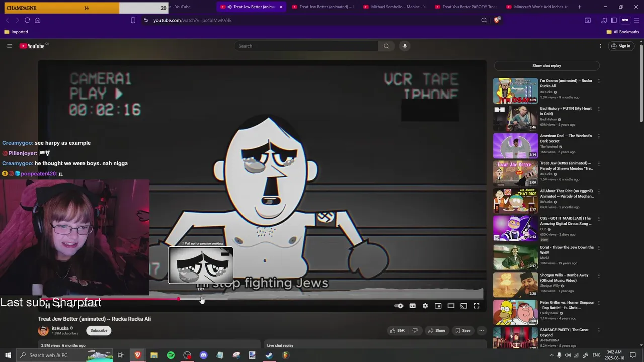The height and width of the screenshot is (362, 644).
Task: Open All About That Rice video thumbnail
Action: [515, 201]
